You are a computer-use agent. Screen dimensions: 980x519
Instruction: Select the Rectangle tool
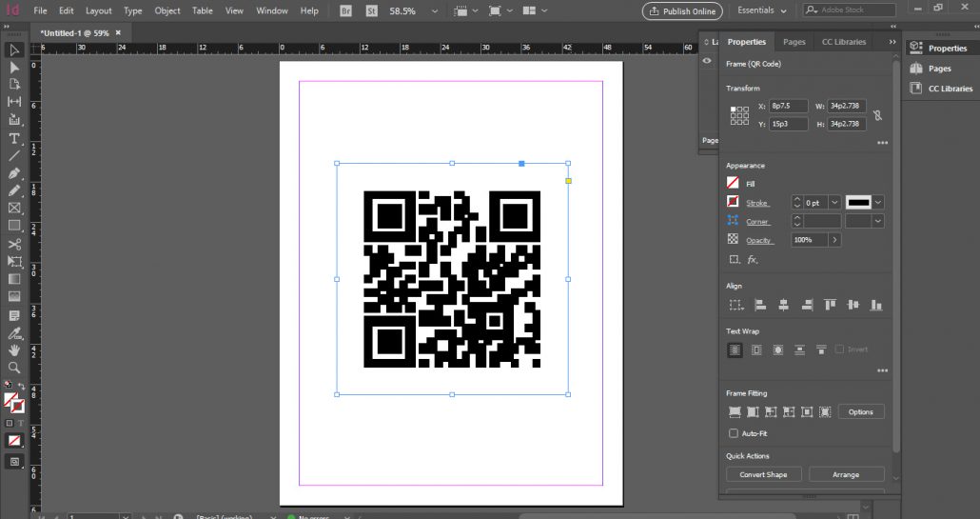(14, 226)
